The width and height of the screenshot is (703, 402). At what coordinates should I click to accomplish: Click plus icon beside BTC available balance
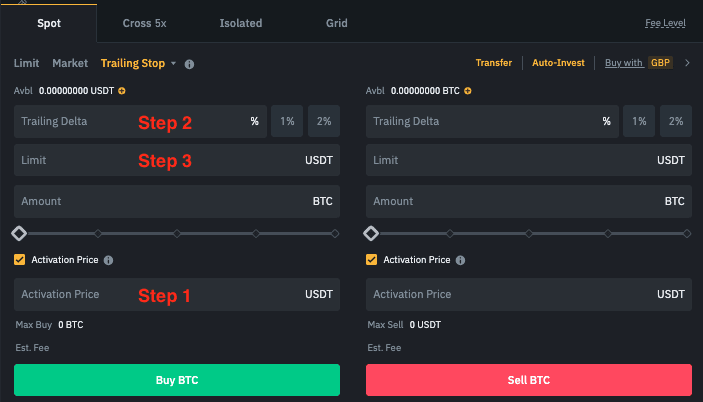[467, 91]
